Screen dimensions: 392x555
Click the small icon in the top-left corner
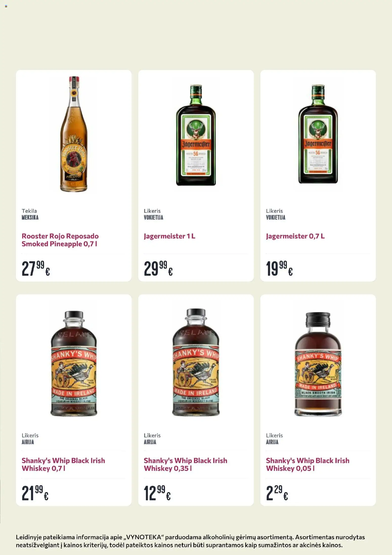click(6, 6)
